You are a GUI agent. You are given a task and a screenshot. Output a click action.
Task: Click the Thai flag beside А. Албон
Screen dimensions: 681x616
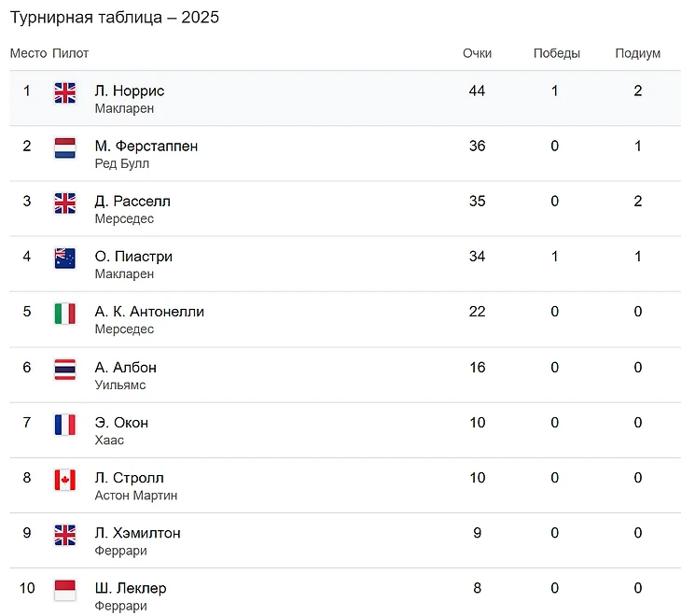pyautogui.click(x=64, y=369)
